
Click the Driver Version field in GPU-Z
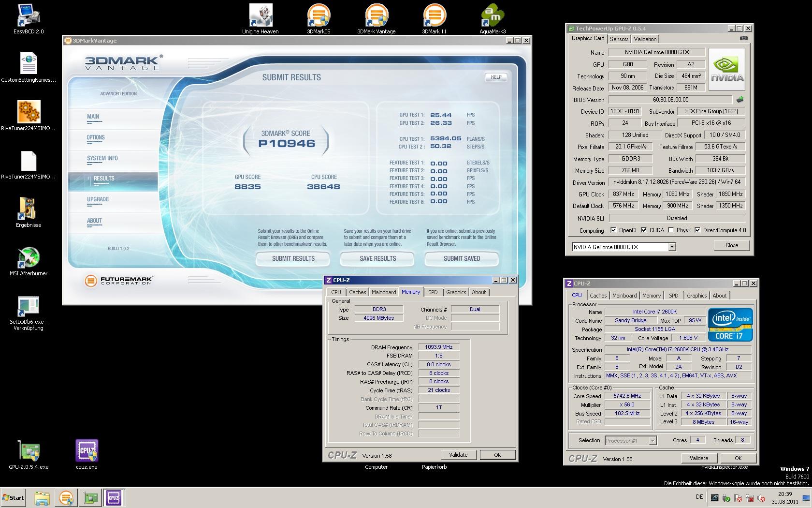(x=677, y=182)
